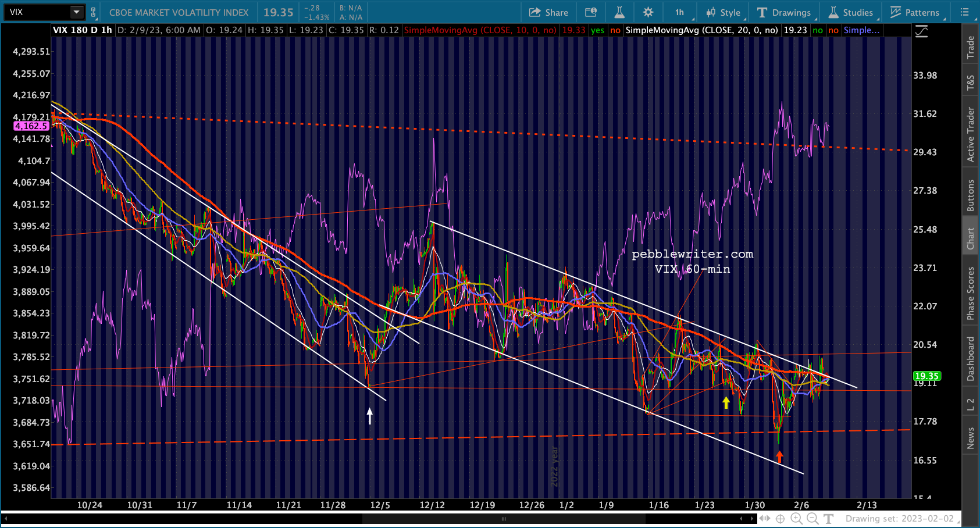Click the SimpleMovingAvg (CLOSE, 10, 0, no) label

click(480, 30)
